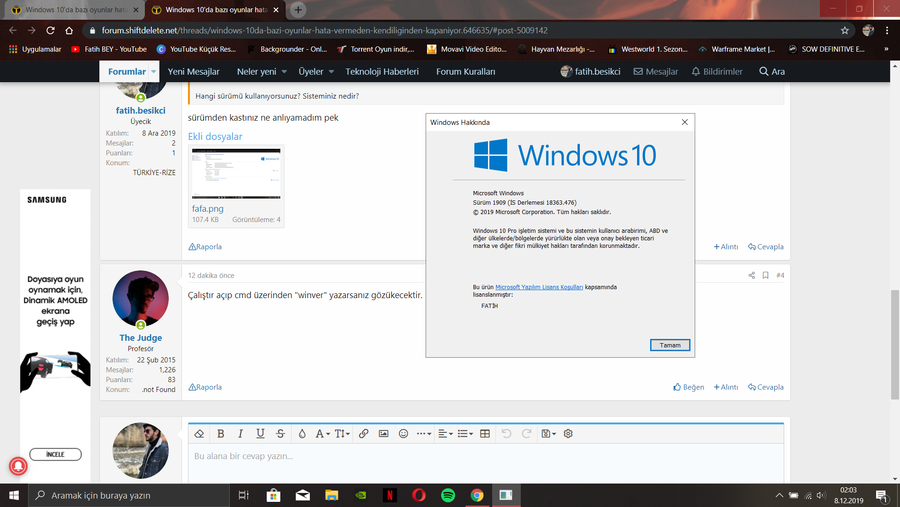This screenshot has width=900, height=507.
Task: Click Cevapla on fatih.besikci's post
Action: (766, 247)
